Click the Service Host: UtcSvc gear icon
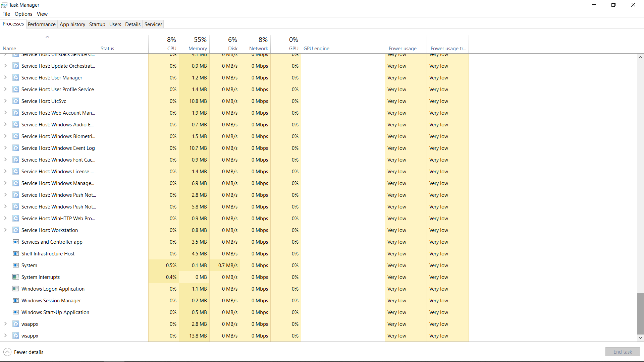Image resolution: width=644 pixels, height=362 pixels. point(15,101)
